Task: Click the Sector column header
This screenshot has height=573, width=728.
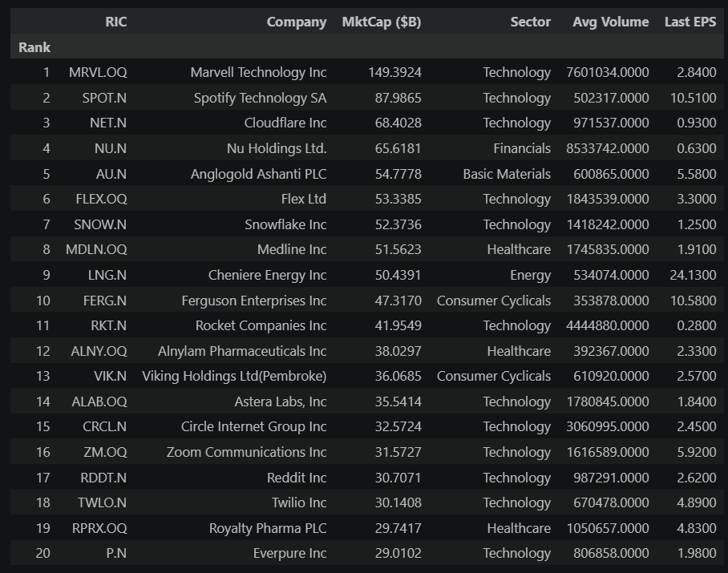Action: pos(530,22)
